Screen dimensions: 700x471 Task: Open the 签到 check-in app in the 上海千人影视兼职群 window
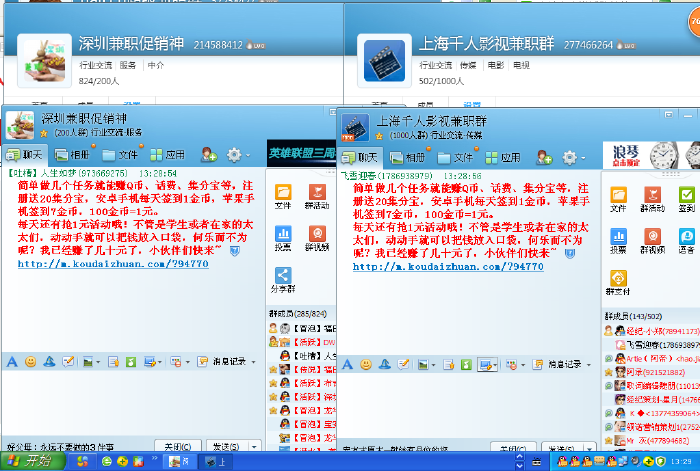tap(687, 199)
